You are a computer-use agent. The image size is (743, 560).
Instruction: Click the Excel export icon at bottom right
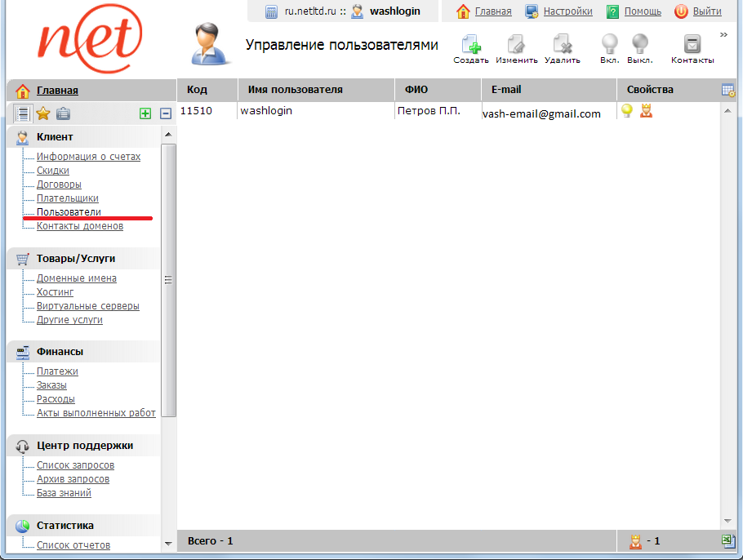point(728,540)
